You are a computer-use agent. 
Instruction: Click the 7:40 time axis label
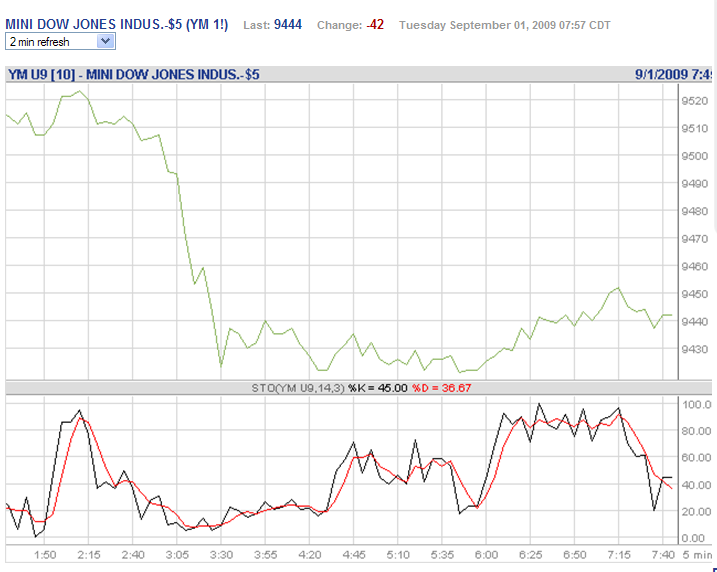point(663,555)
